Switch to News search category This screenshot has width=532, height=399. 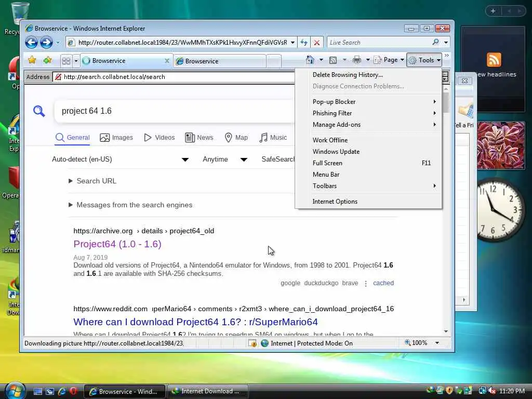pyautogui.click(x=199, y=137)
